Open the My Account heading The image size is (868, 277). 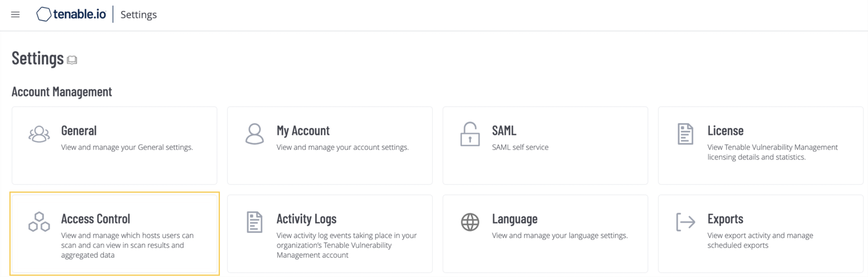(x=303, y=131)
